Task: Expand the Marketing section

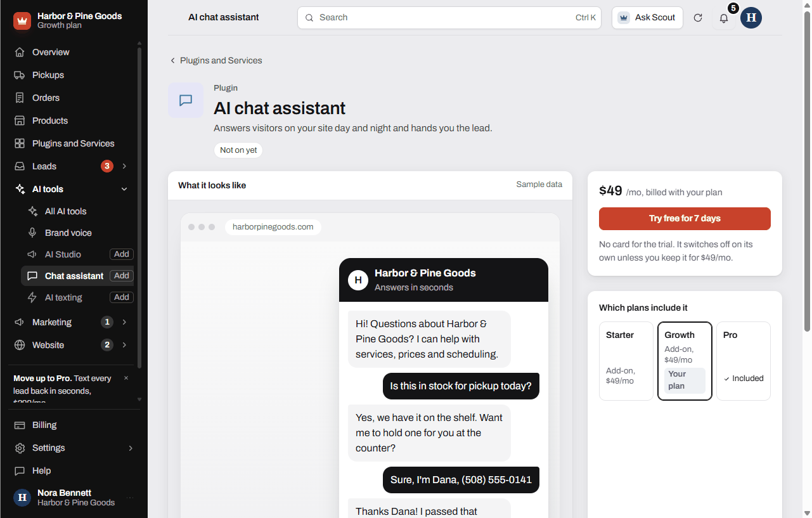Action: coord(124,322)
